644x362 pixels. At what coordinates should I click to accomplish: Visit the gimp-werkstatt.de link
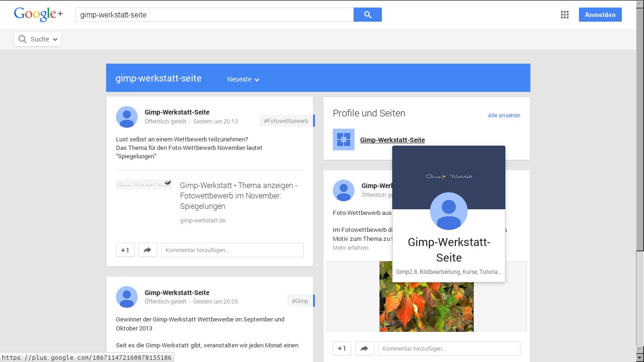[203, 220]
